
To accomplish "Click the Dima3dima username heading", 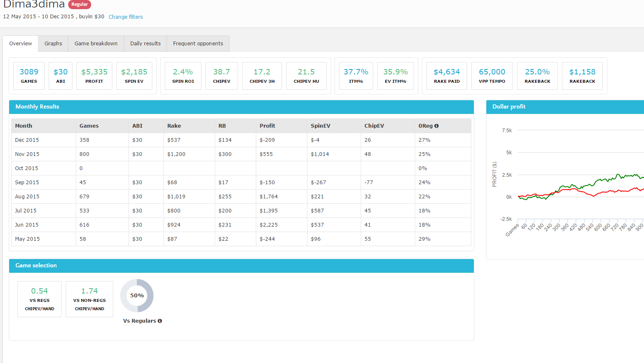I will (34, 4).
